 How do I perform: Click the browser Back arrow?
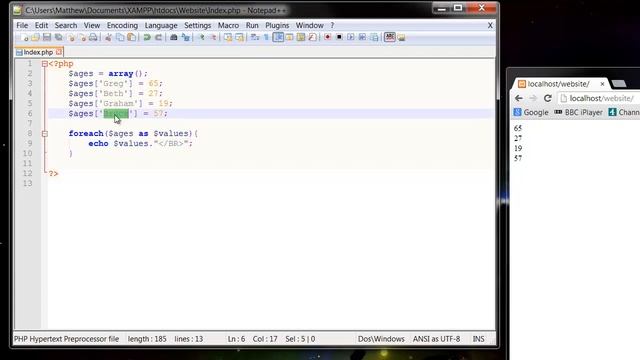(519, 98)
